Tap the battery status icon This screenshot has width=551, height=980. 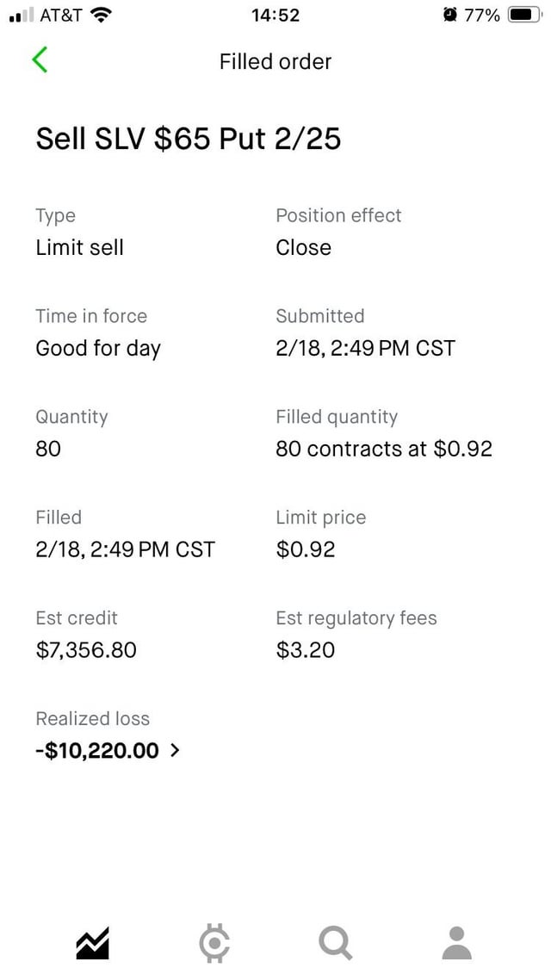coord(523,16)
